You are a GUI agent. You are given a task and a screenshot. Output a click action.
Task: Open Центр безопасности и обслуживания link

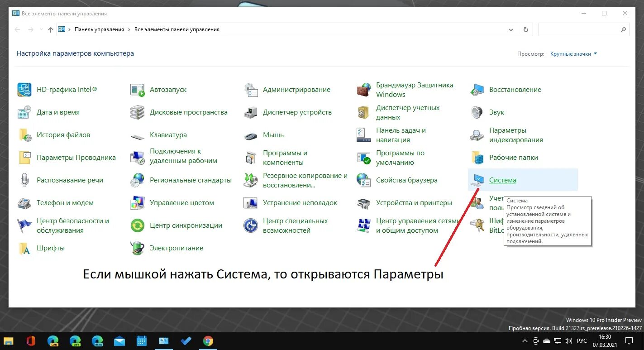click(73, 225)
